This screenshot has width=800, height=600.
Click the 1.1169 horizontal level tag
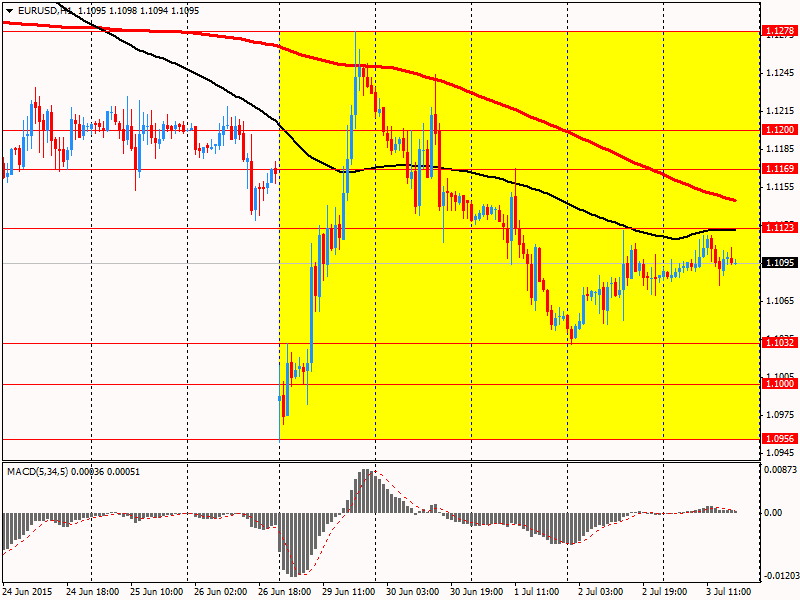[x=779, y=169]
